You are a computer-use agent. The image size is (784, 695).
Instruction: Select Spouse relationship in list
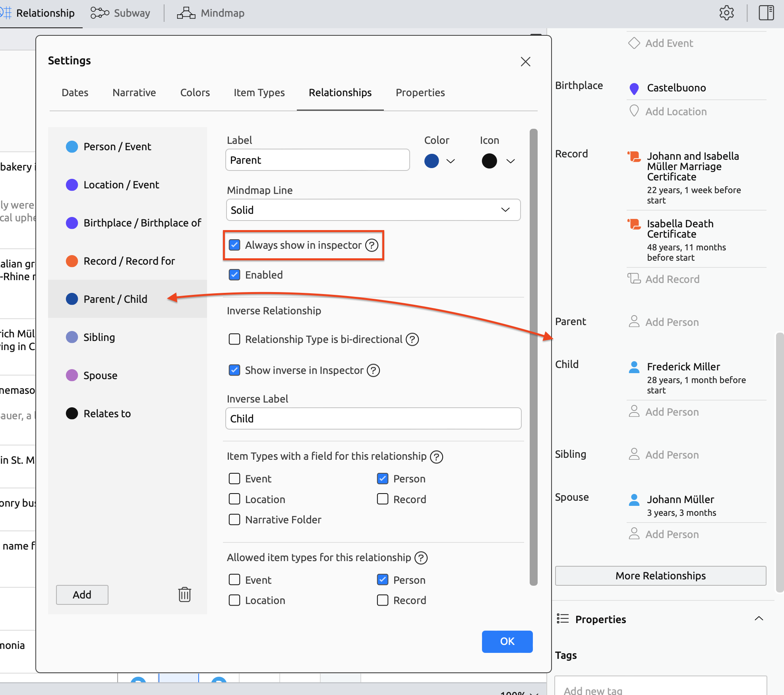128,375
